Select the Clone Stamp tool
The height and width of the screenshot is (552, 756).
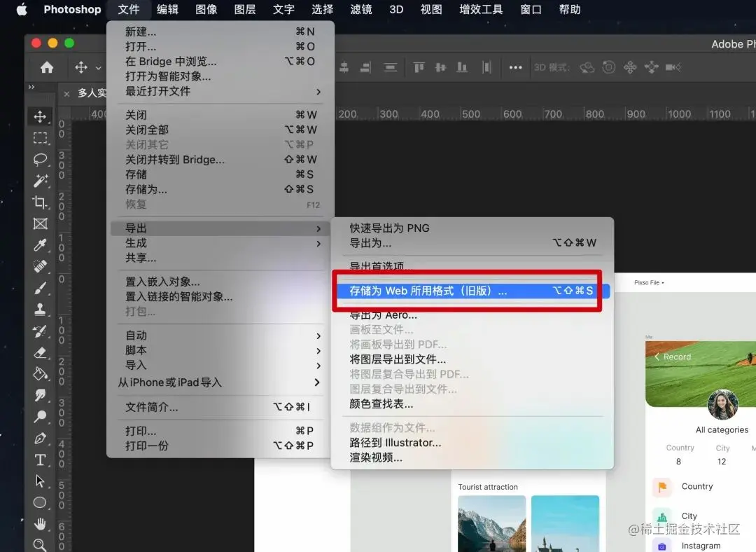(41, 310)
